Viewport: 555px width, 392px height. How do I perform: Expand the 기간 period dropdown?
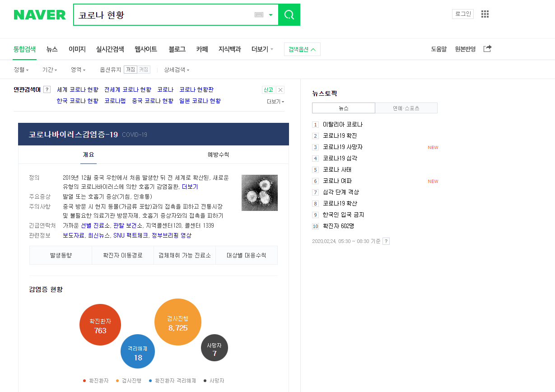(50, 70)
